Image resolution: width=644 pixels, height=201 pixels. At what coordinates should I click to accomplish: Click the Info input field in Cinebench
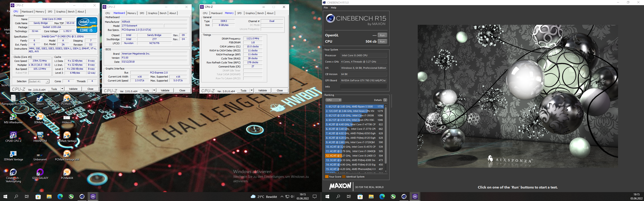363,87
